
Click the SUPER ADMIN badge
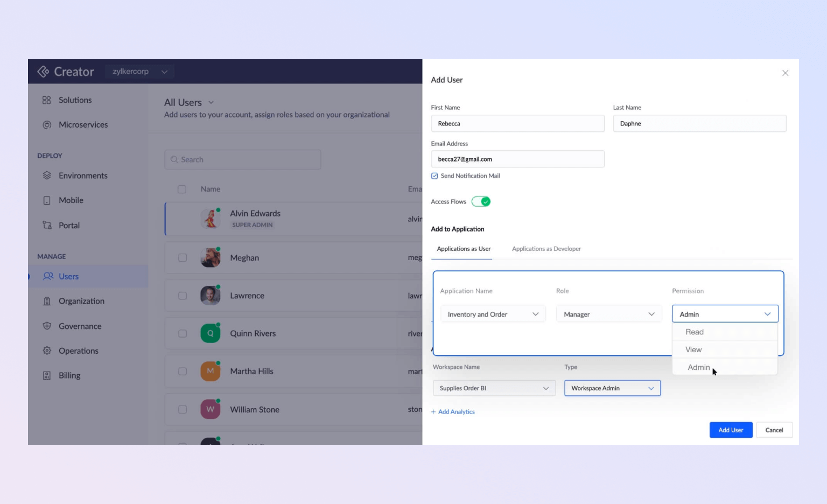click(x=253, y=225)
